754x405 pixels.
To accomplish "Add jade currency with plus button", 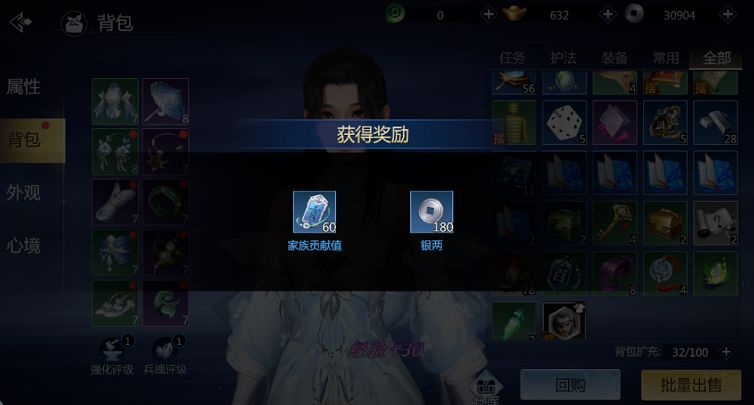I will (x=488, y=15).
